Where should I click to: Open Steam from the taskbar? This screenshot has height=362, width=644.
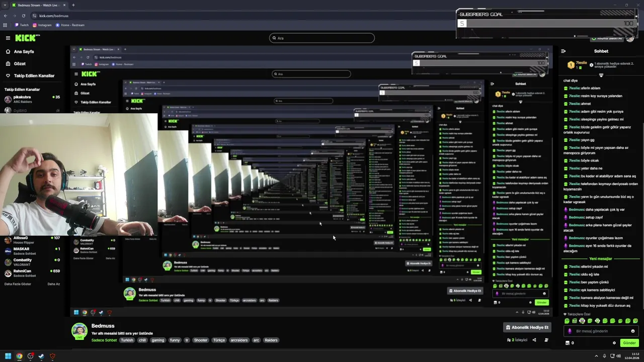click(41, 356)
